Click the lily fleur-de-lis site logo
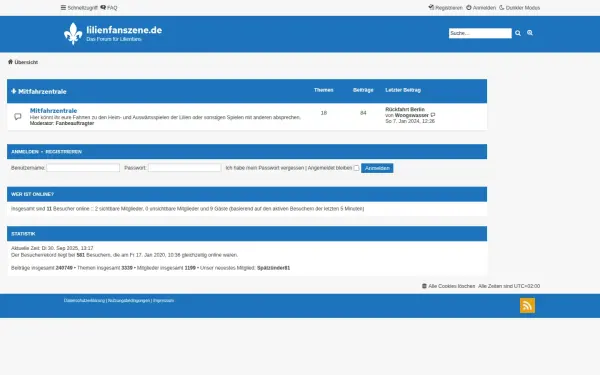Image resolution: width=600 pixels, height=375 pixels. tap(73, 34)
